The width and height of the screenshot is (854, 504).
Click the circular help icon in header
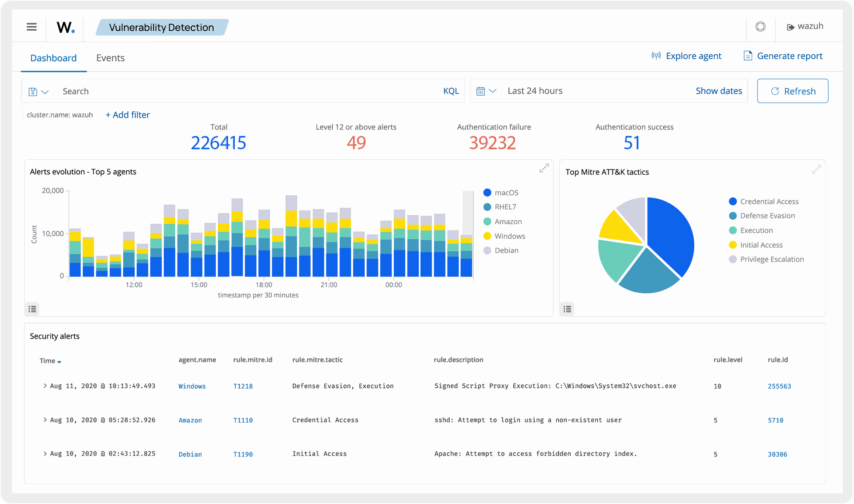[761, 27]
